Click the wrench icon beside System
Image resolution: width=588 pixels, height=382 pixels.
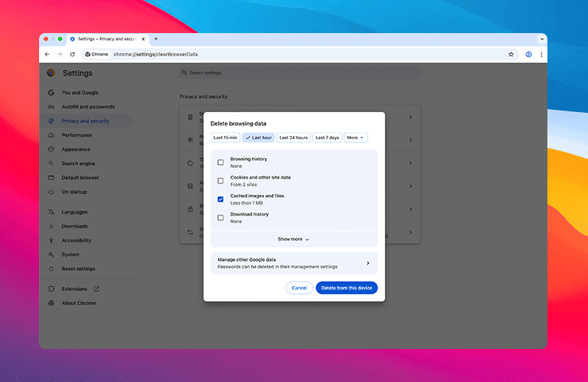click(51, 255)
